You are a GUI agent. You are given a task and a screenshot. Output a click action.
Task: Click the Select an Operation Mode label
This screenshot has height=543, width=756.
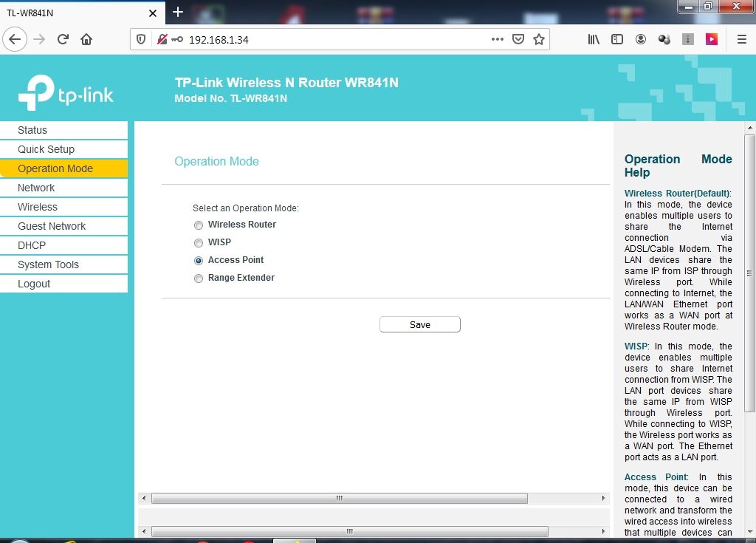245,208
